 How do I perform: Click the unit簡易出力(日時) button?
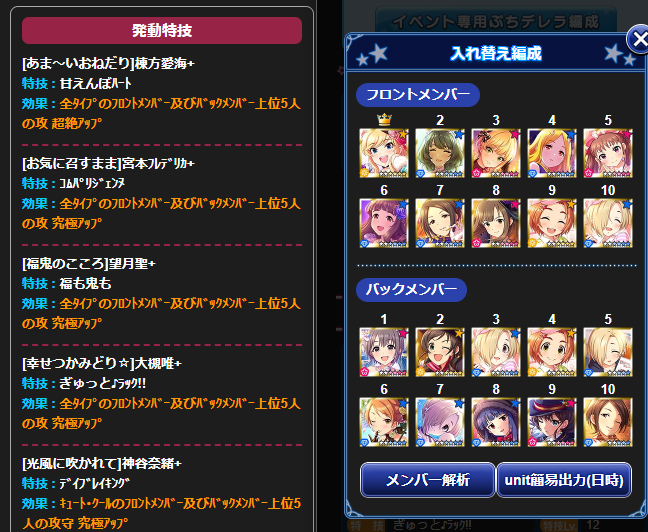(x=564, y=480)
